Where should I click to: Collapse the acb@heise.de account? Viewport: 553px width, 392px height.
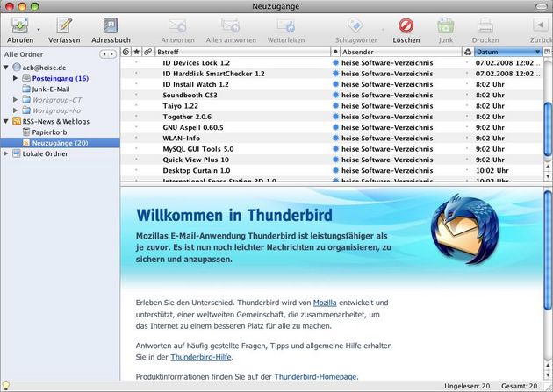6,68
